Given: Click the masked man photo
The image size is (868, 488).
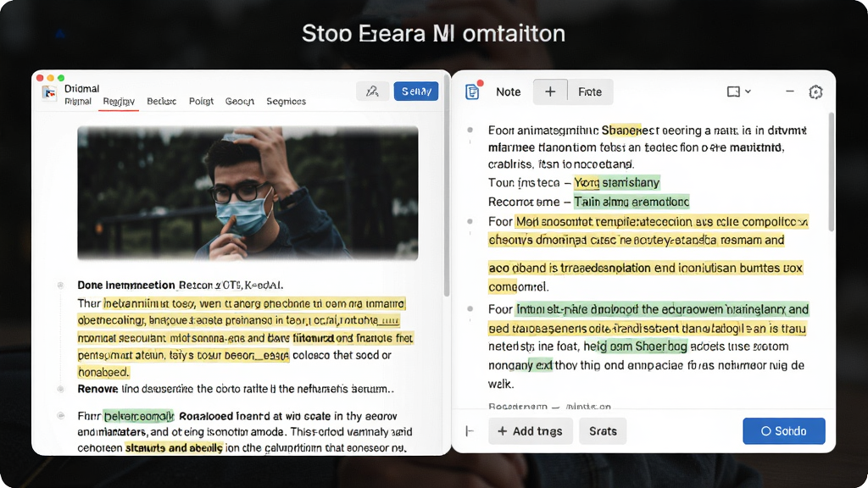Looking at the screenshot, I should point(248,192).
